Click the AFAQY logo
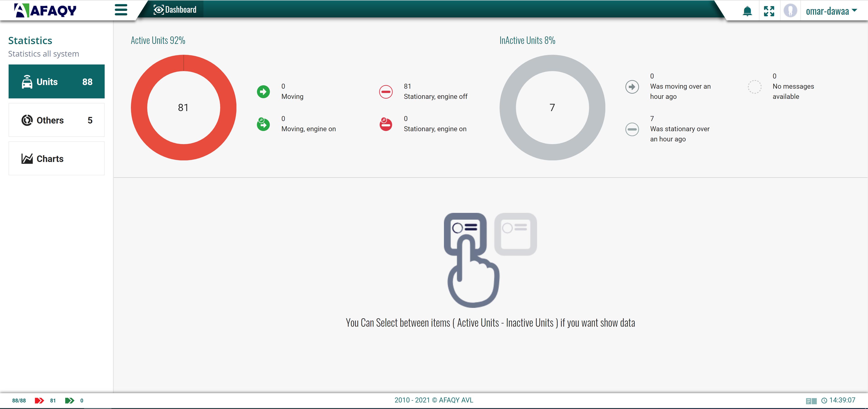This screenshot has width=868, height=409. point(45,10)
